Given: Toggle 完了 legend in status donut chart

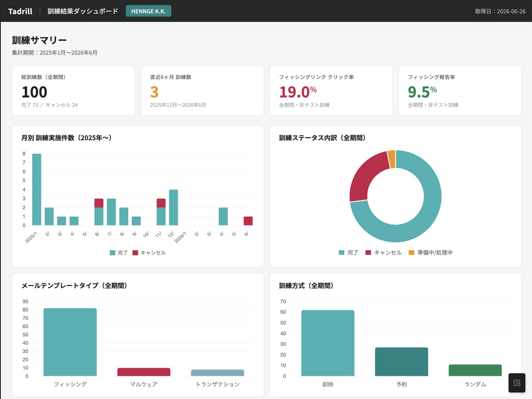Looking at the screenshot, I should click(x=348, y=253).
